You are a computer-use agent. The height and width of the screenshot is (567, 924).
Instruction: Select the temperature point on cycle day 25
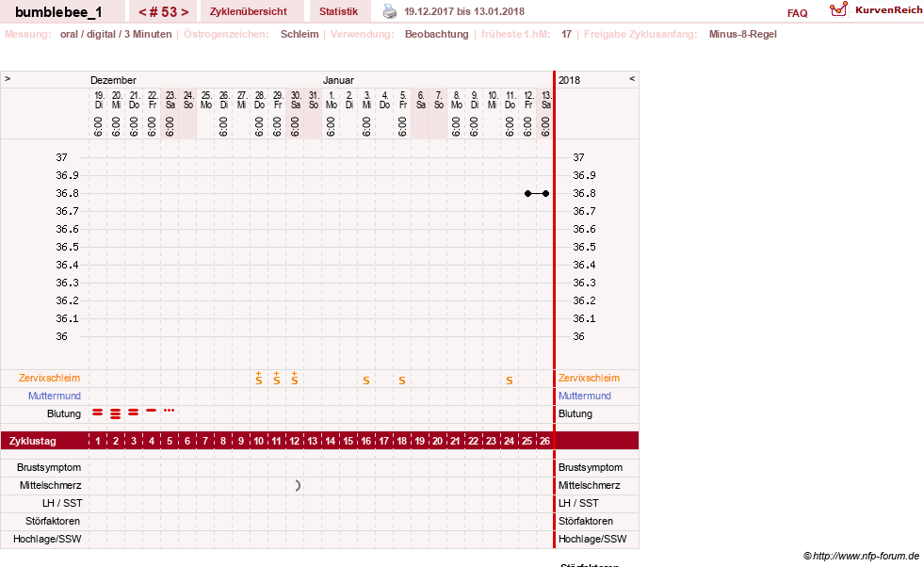point(527,193)
